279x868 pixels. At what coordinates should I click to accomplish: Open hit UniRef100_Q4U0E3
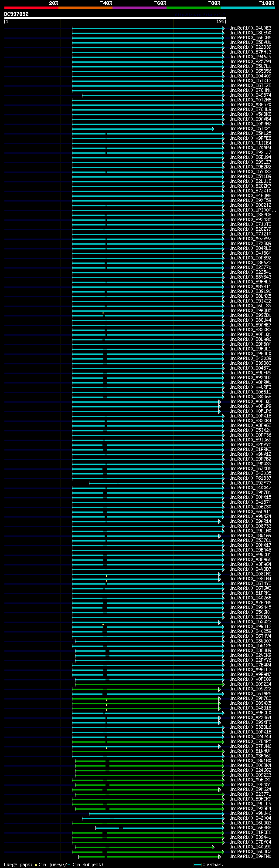[x=250, y=28]
